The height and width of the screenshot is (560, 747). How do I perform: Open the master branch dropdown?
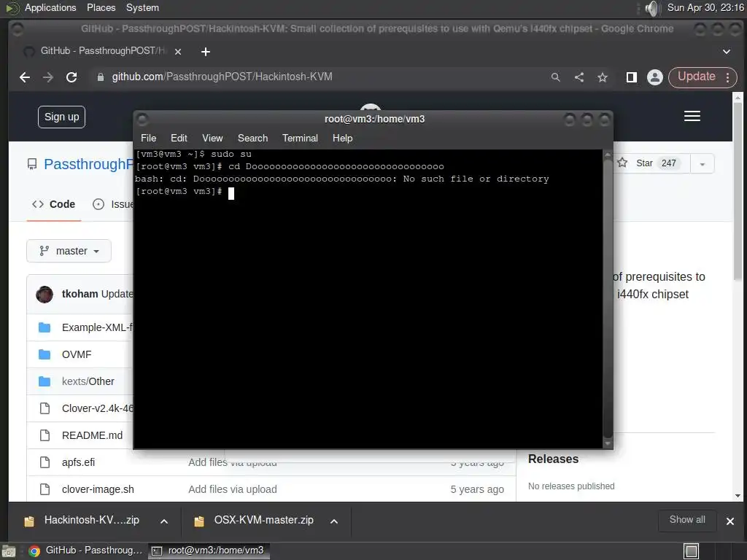click(x=69, y=251)
